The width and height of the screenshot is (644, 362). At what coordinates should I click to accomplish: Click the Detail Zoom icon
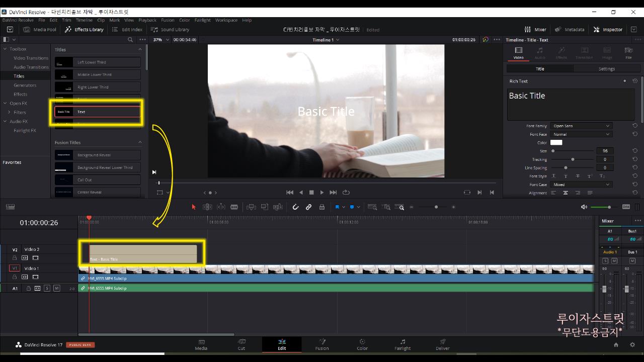pyautogui.click(x=386, y=207)
